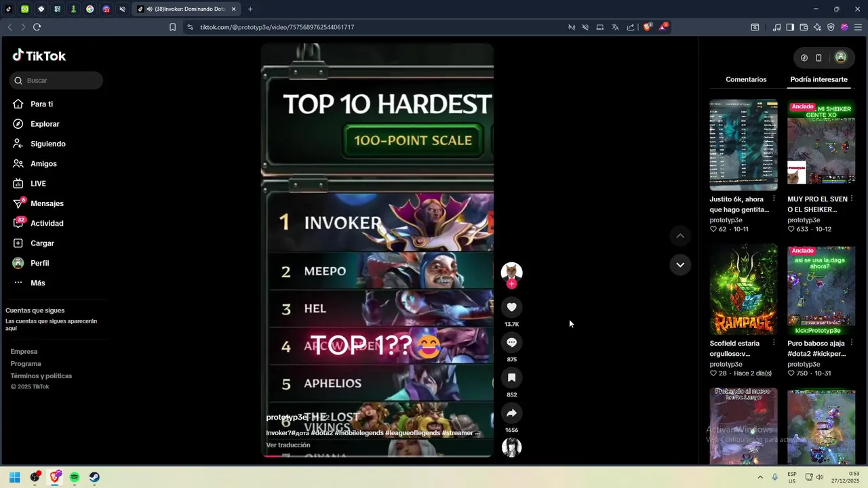
Task: Open options for MUY PRO EL SVEN video
Action: pyautogui.click(x=852, y=199)
